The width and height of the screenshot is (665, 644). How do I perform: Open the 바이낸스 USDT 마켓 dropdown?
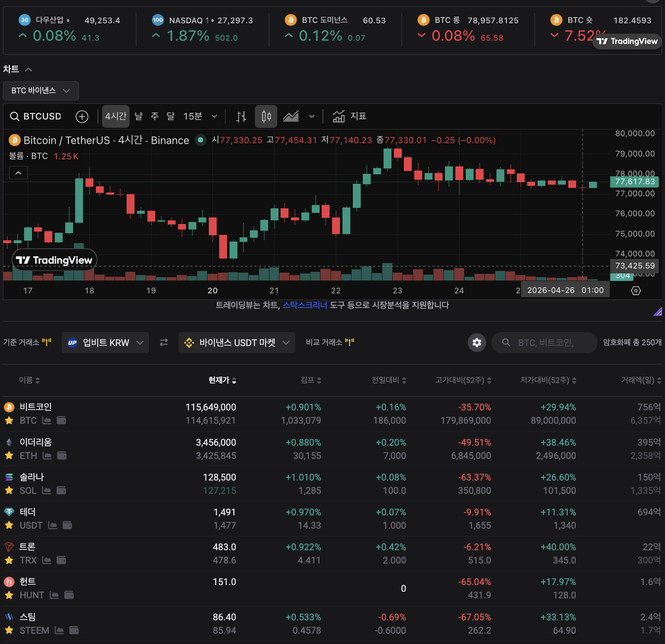237,342
